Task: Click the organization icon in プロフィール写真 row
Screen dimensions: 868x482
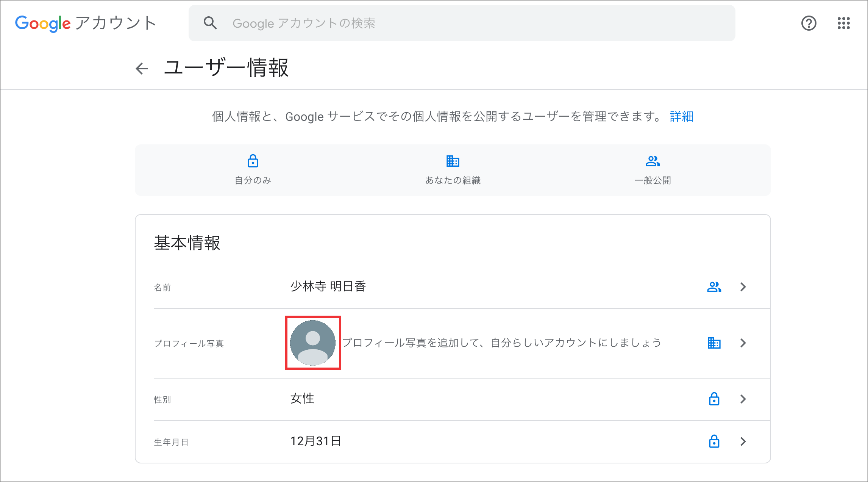Action: click(x=714, y=343)
